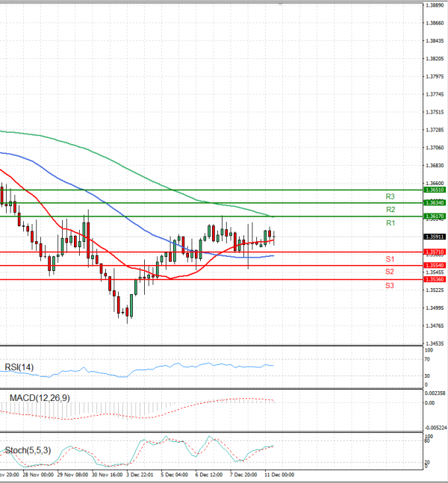The width and height of the screenshot is (448, 483).
Task: Click the S2 support label
Action: [x=390, y=272]
